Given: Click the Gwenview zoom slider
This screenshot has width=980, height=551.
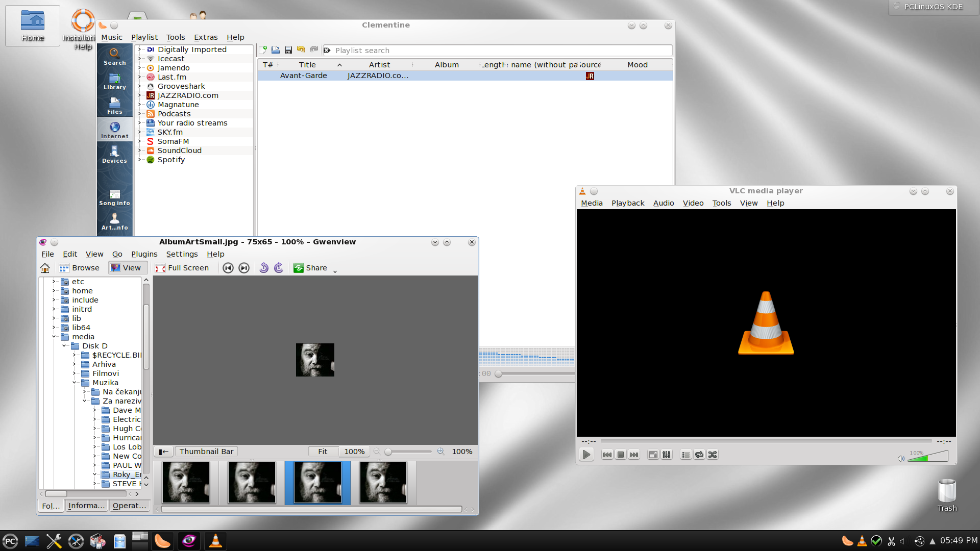Looking at the screenshot, I should (408, 452).
